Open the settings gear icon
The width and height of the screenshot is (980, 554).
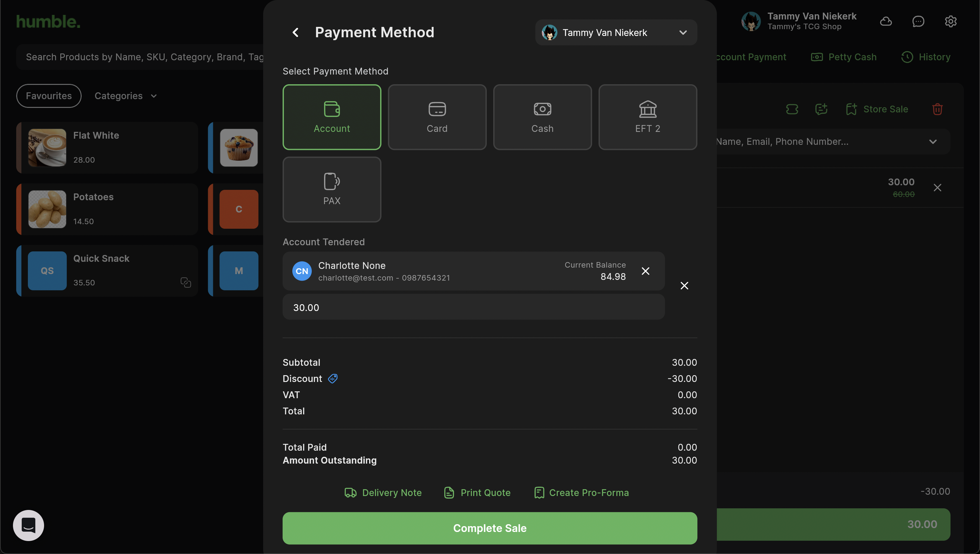pos(950,21)
